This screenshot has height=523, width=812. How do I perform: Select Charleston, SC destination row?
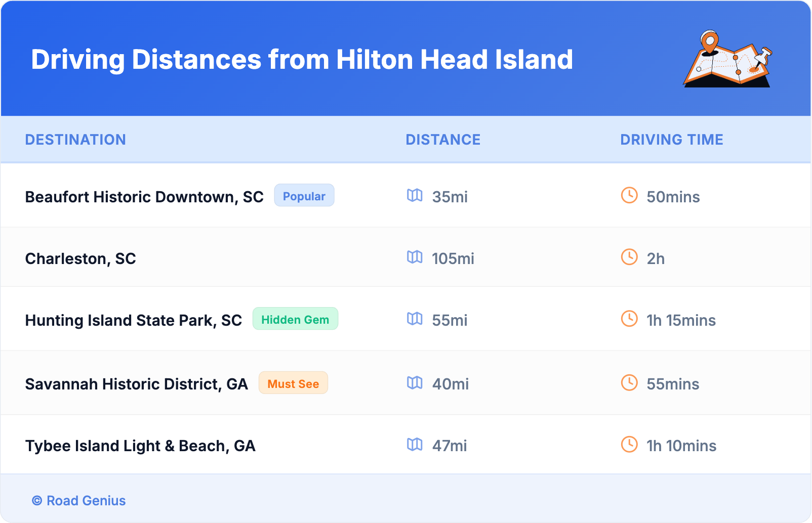click(x=80, y=258)
